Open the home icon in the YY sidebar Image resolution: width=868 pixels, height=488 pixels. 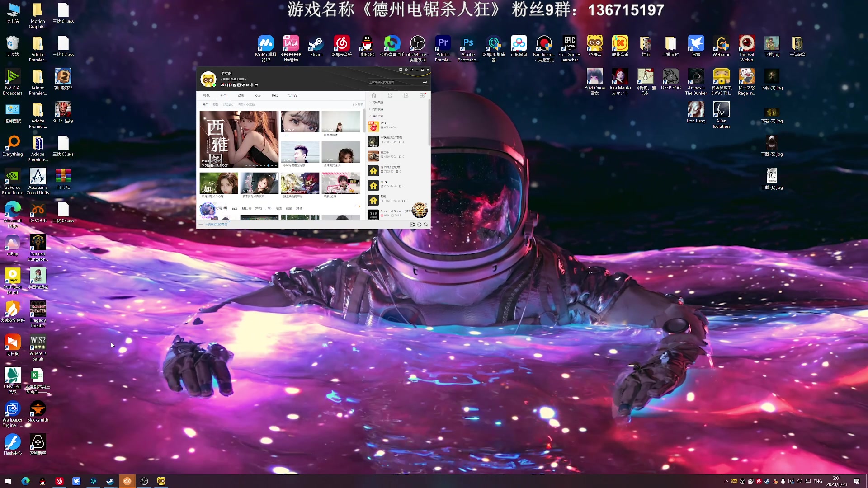click(x=374, y=95)
